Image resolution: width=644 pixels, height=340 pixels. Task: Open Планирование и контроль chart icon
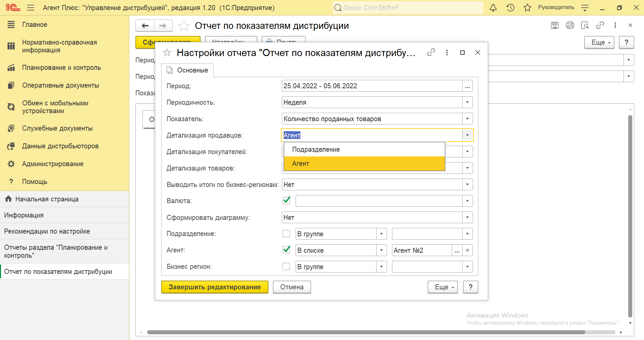pyautogui.click(x=11, y=67)
